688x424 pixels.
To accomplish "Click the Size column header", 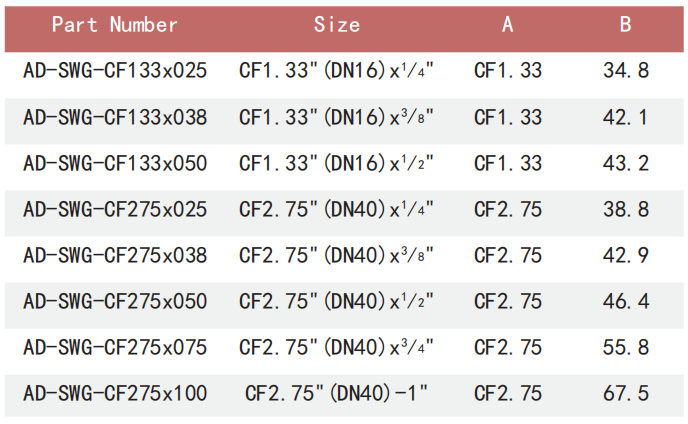I will click(337, 25).
